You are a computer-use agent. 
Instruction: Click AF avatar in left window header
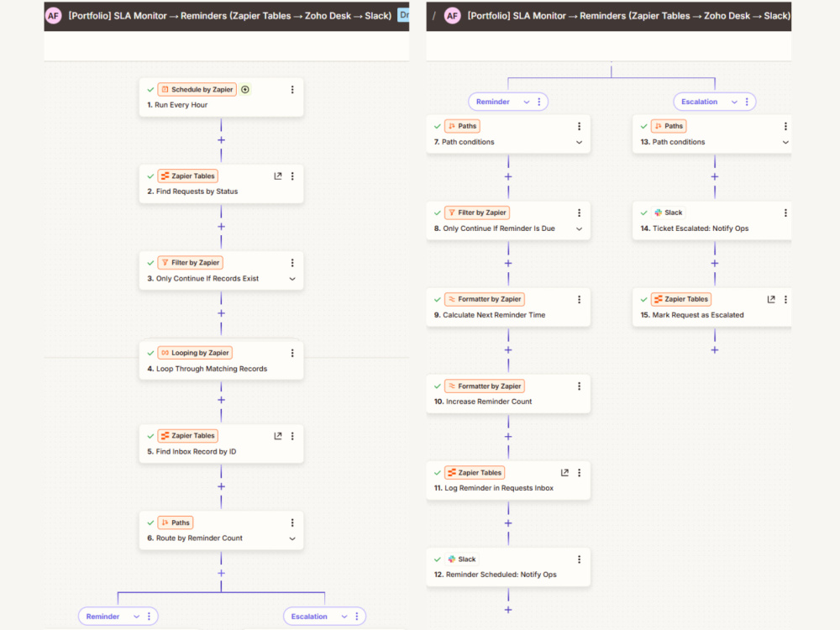[53, 15]
